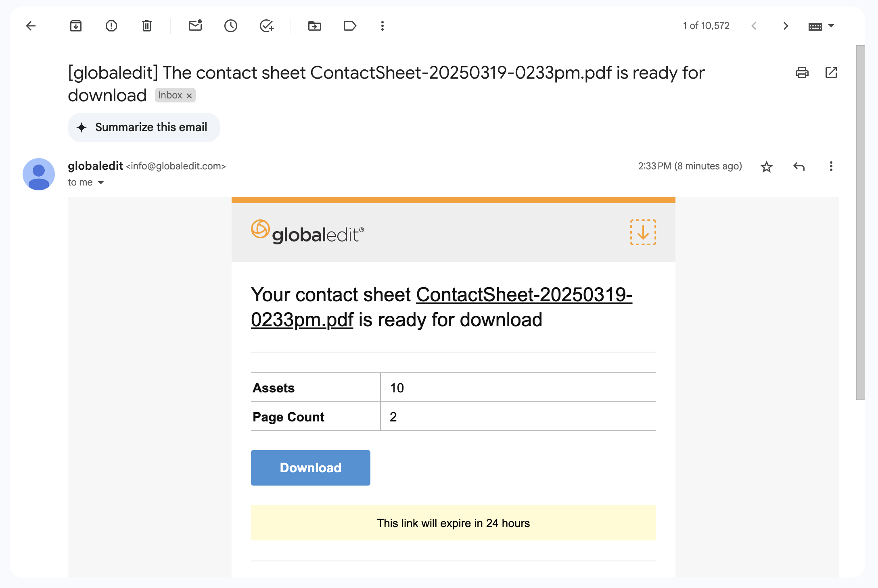Open the toolbar More options menu
This screenshot has height=588, width=878.
pyautogui.click(x=383, y=26)
